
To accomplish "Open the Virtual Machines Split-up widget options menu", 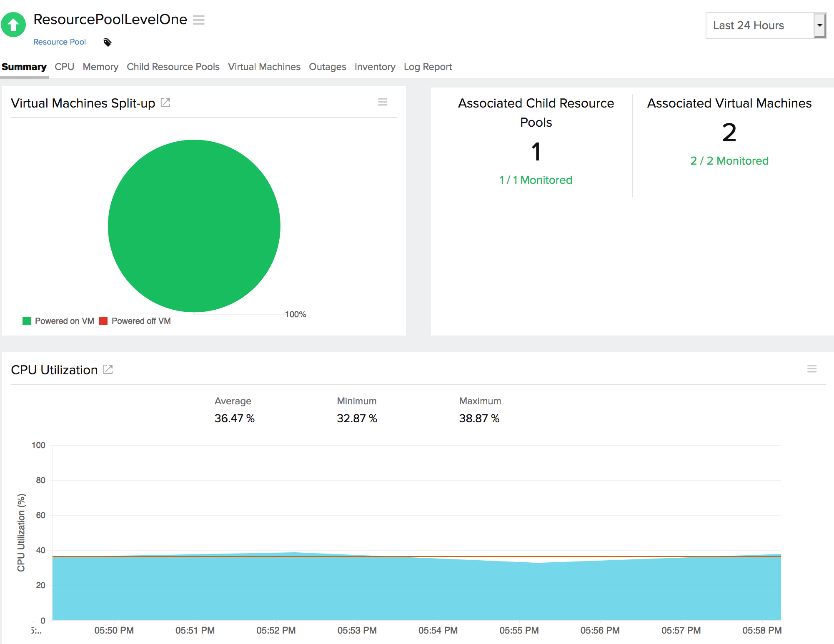I will pyautogui.click(x=383, y=102).
